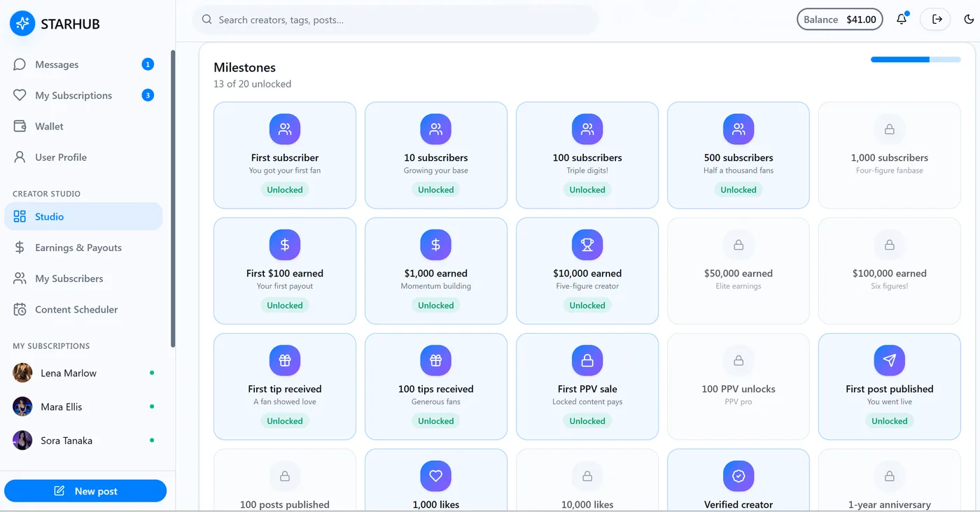Click the First subscriber milestone icon

(x=285, y=129)
